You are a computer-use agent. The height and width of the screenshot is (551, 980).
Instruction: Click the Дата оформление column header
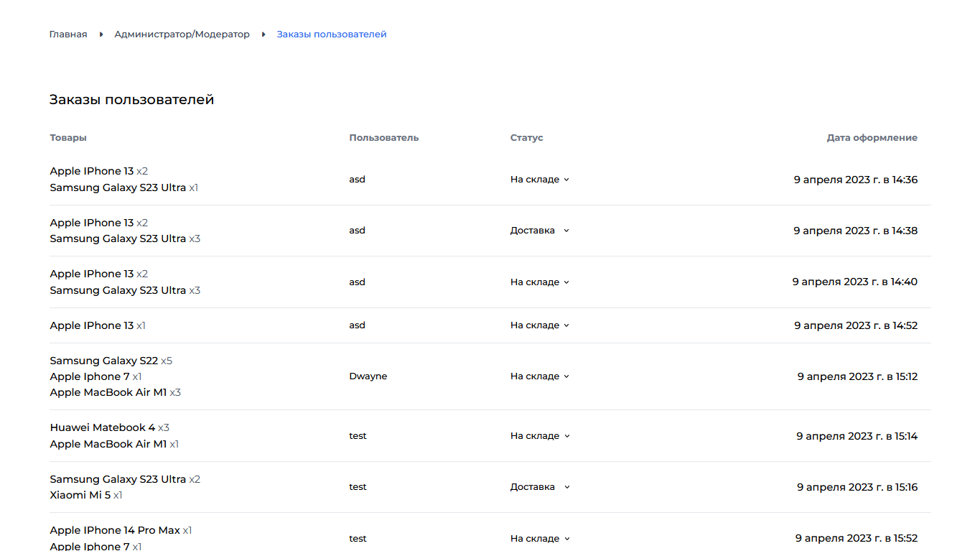[872, 137]
